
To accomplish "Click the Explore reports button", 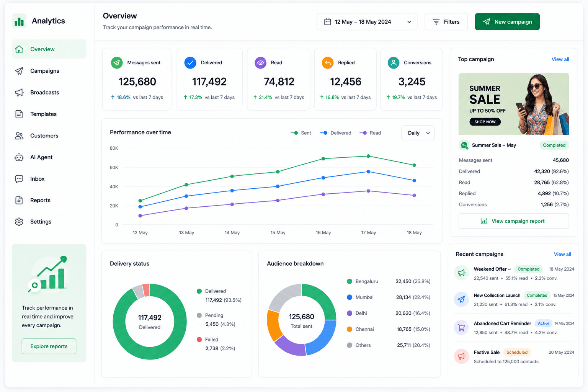I will [49, 346].
